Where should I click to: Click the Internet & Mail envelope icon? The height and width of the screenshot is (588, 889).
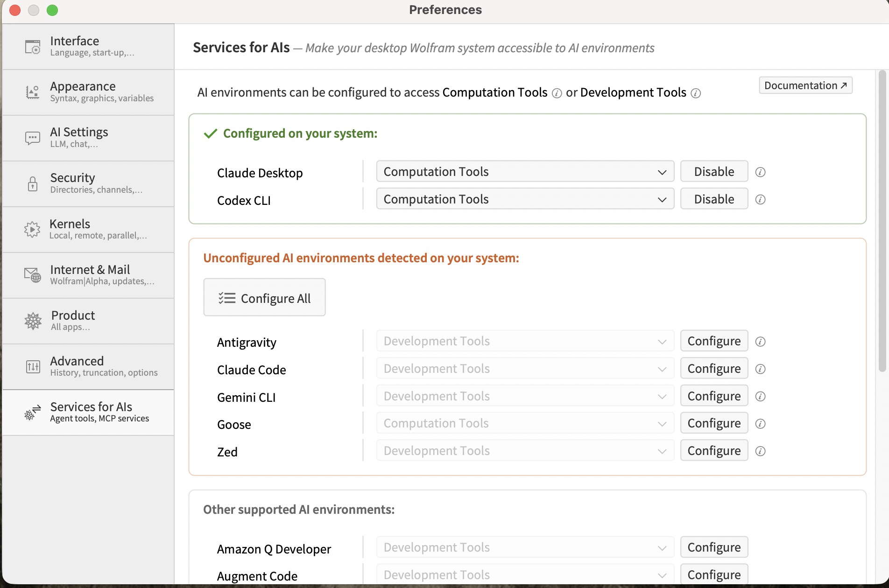(x=33, y=275)
